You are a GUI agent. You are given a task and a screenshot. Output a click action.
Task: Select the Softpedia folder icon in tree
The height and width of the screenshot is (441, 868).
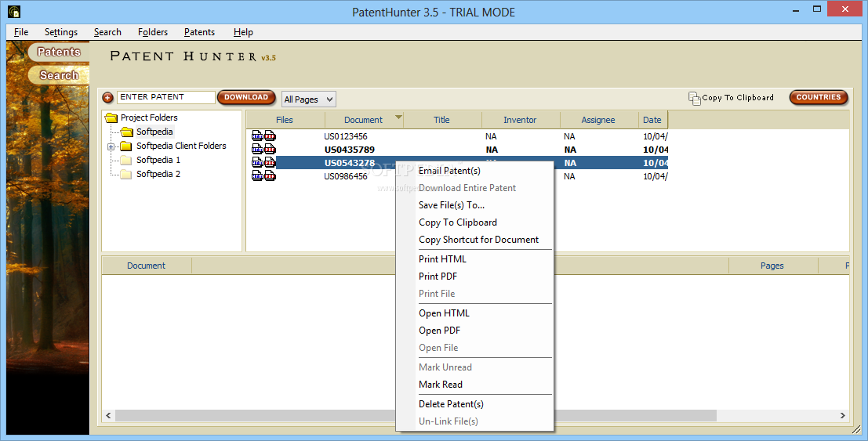[x=127, y=132]
